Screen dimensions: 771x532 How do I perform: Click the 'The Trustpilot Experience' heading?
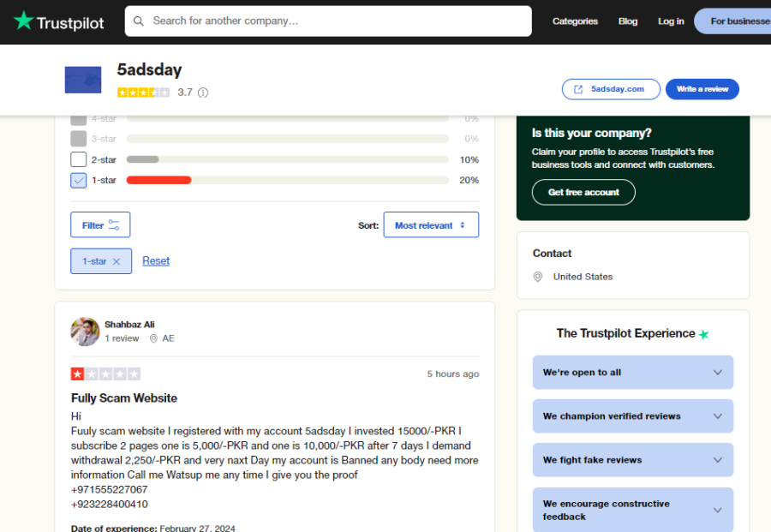pos(626,333)
